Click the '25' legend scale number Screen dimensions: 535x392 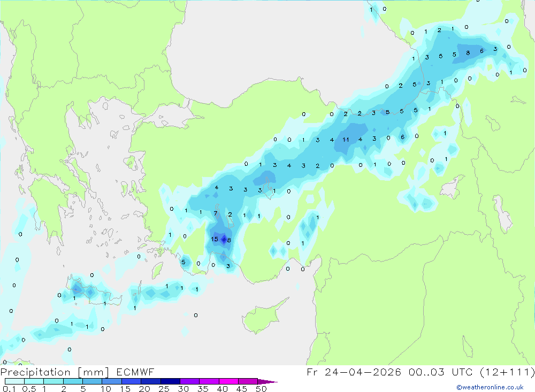(164, 389)
